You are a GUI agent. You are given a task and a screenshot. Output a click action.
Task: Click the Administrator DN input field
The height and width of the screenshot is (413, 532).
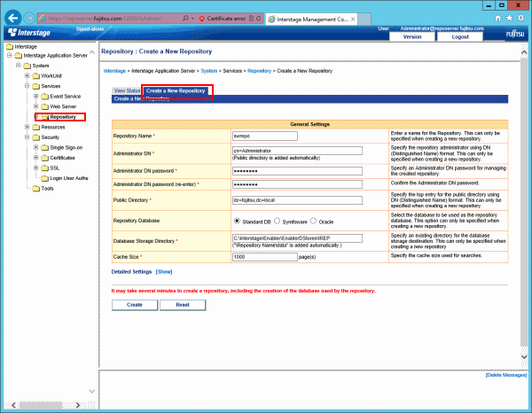click(x=297, y=151)
